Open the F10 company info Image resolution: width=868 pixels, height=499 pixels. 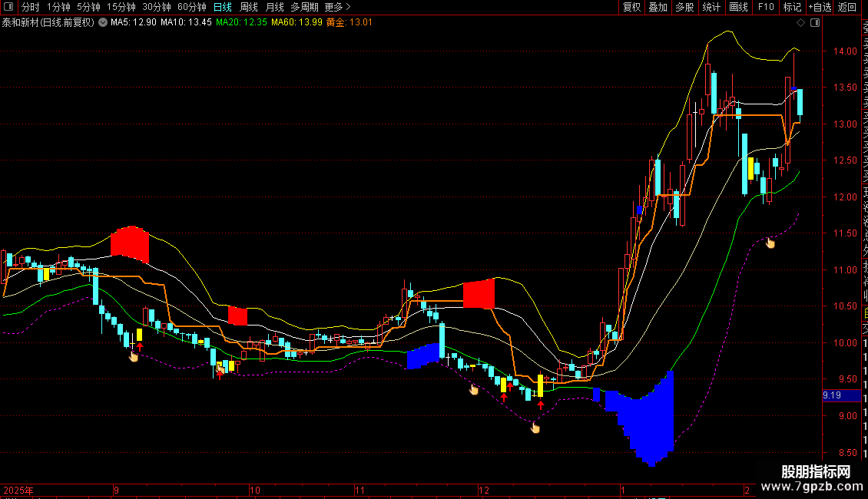(766, 7)
